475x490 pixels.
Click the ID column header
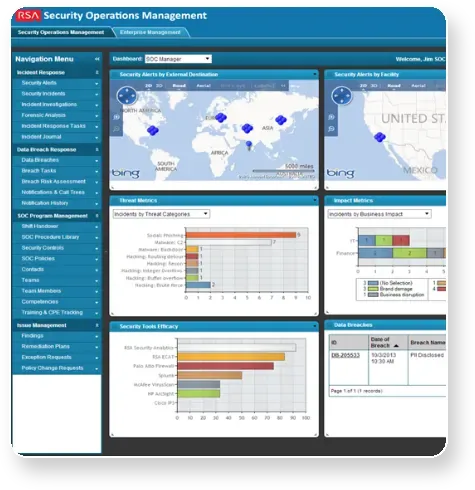tap(349, 343)
